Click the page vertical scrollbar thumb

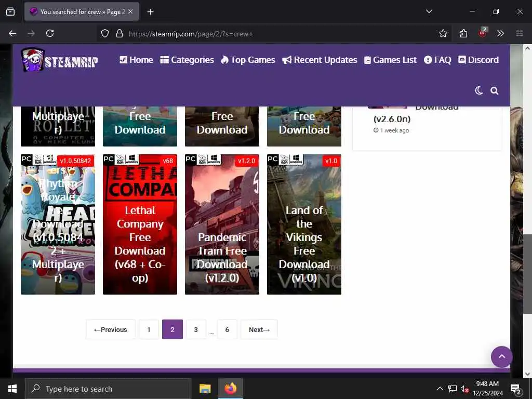527,274
